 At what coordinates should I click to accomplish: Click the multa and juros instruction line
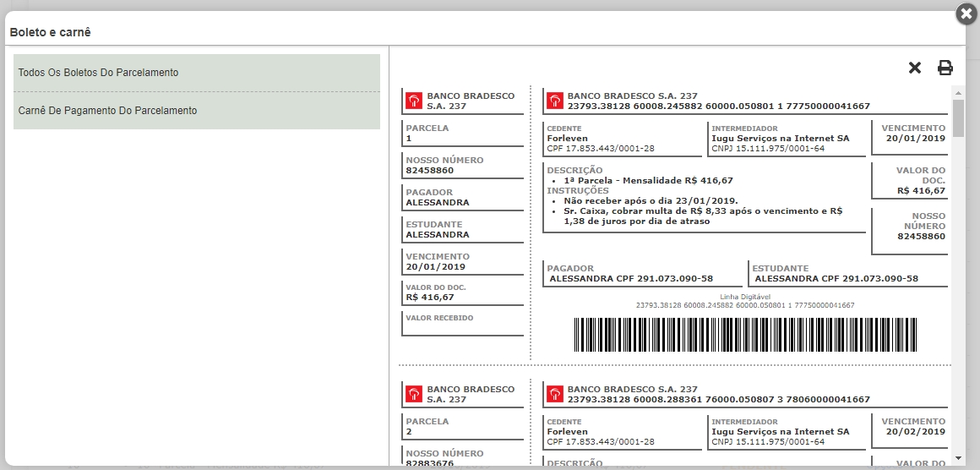pyautogui.click(x=703, y=216)
